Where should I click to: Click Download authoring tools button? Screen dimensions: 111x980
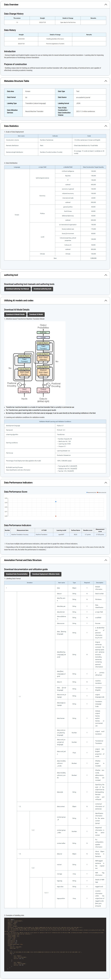point(42,289)
